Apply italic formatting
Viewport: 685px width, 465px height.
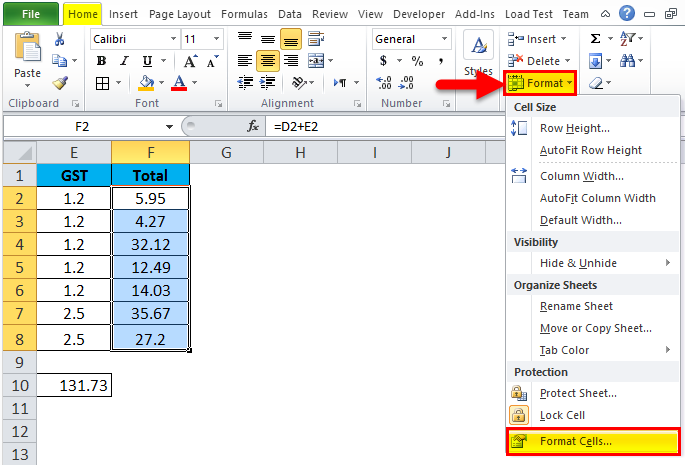pyautogui.click(x=125, y=61)
